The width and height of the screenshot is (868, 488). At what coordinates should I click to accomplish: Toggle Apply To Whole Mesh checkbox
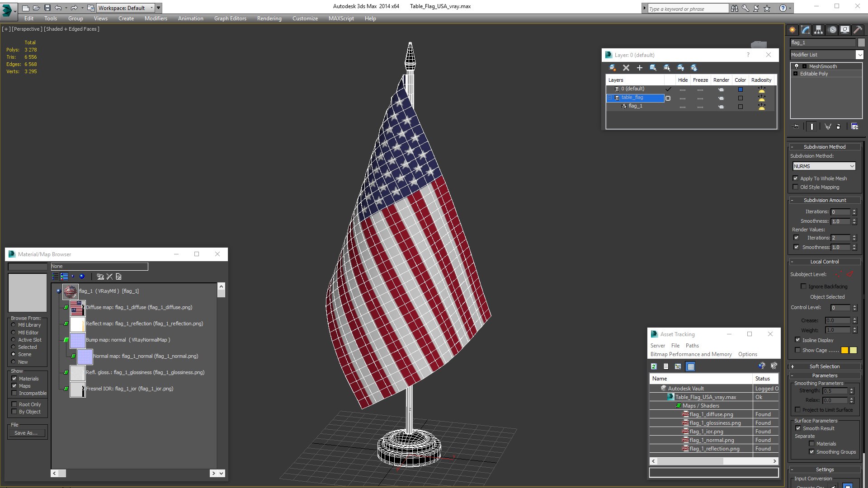pos(796,178)
